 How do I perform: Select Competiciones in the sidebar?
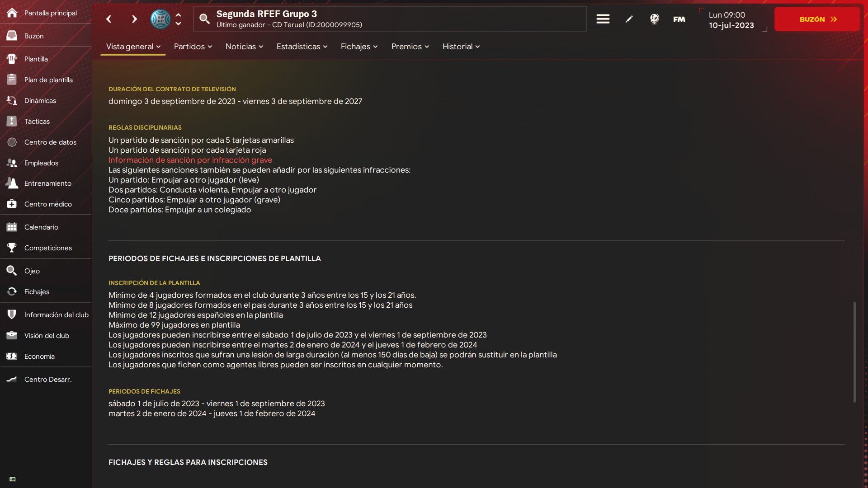(x=48, y=248)
